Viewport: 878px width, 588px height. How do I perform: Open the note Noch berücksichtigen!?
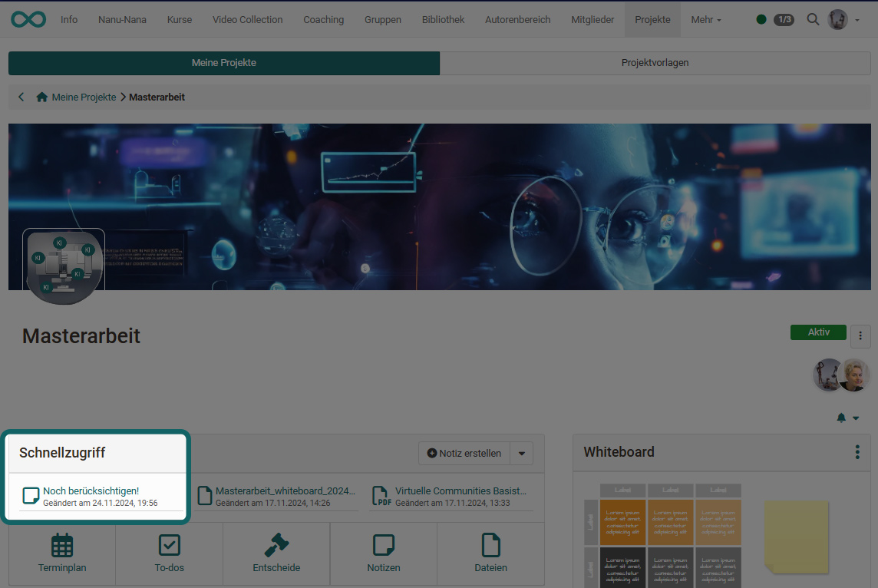[x=91, y=491]
